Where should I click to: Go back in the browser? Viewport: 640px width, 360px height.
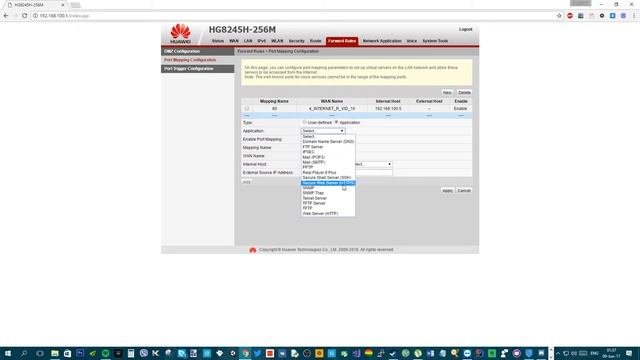pyautogui.click(x=6, y=16)
